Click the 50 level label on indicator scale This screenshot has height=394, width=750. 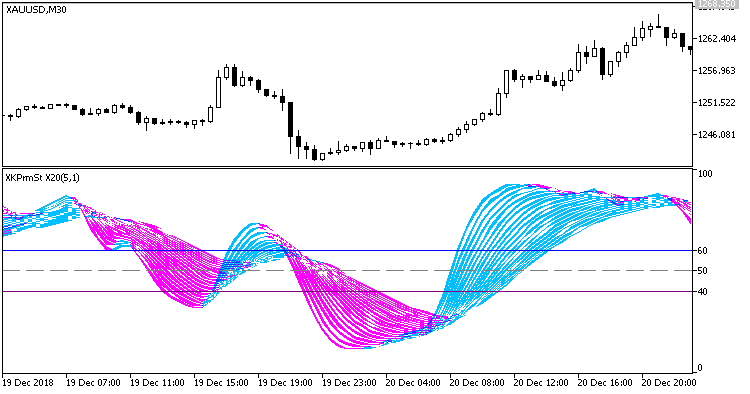(x=703, y=271)
